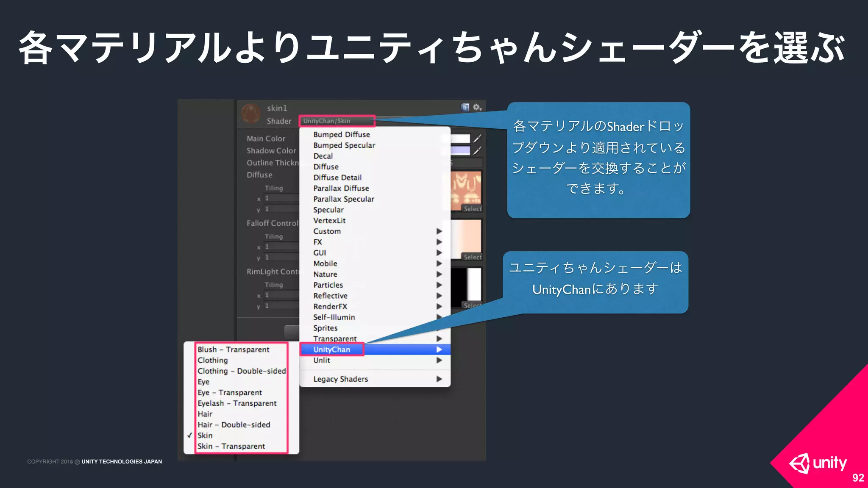Edit Falloff Control Tiling x value
Screen dimensions: 868x488
coord(281,247)
